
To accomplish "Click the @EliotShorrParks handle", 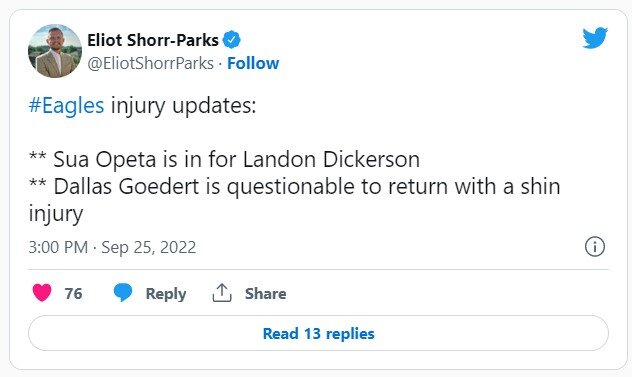I will [x=151, y=63].
